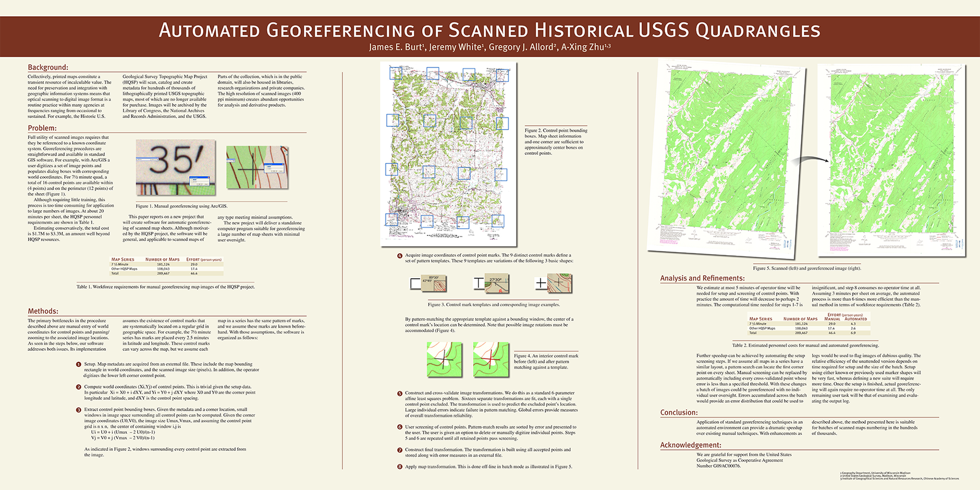Click the "Figure 3. Control mark templates" caption
Viewport: 980px width, 490px height.
click(x=494, y=305)
